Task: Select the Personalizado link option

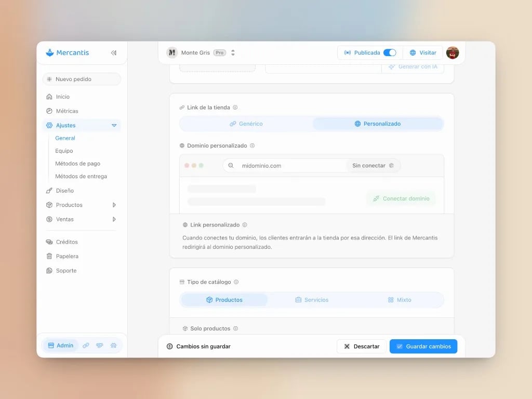Action: click(378, 124)
